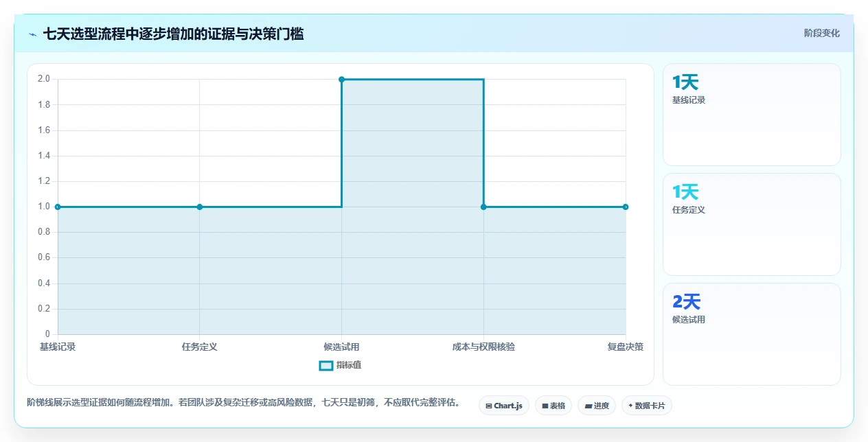The width and height of the screenshot is (868, 442).
Task: Click the 2.0 y-axis value
Action: [x=44, y=79]
